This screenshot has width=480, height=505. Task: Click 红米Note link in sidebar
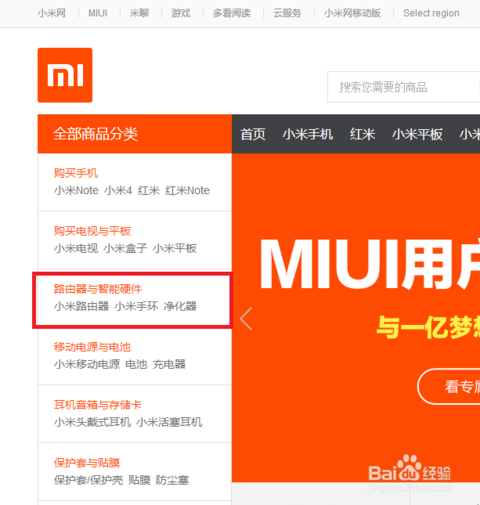click(x=188, y=190)
